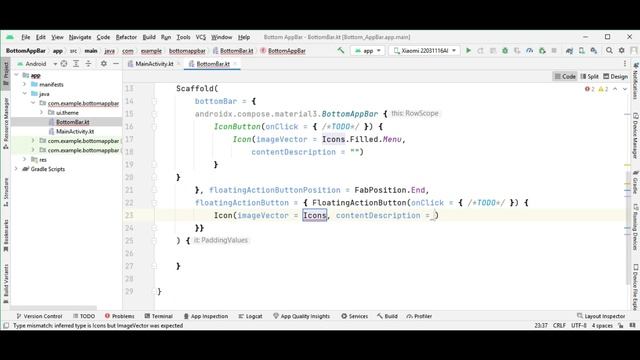This screenshot has width=640, height=360.
Task: Open the app run configuration dropdown
Action: pos(367,51)
